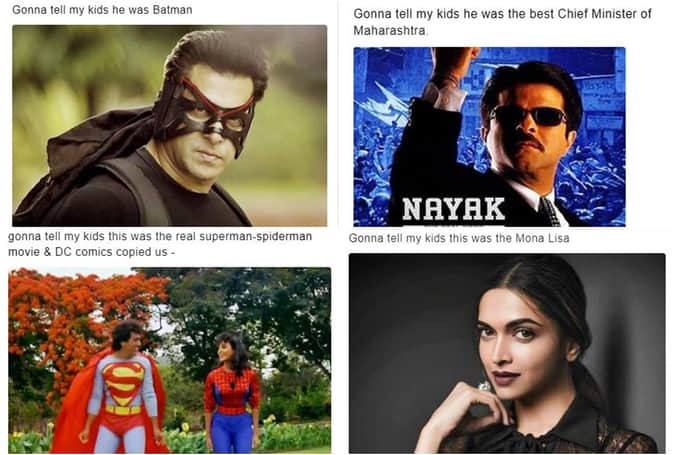
Task: Click the "DC comics copied us" text
Action: (x=111, y=252)
